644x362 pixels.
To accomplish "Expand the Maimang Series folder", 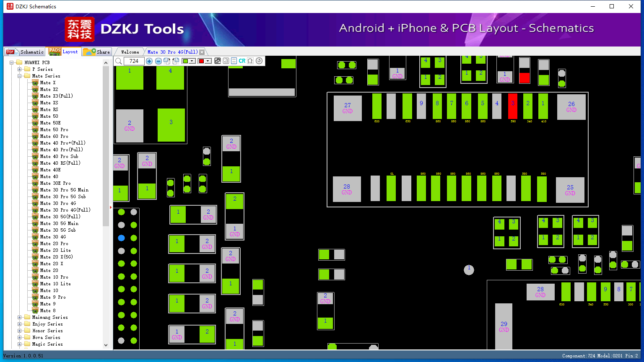I will [19, 317].
